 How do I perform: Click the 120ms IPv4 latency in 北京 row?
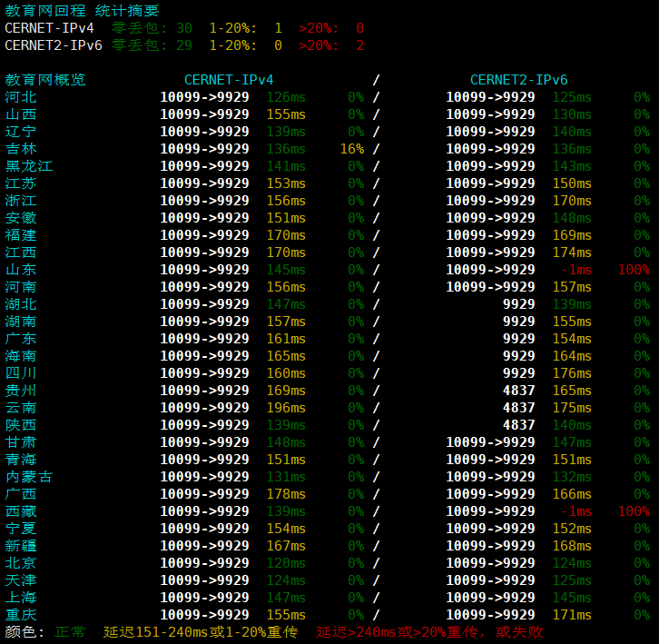(x=286, y=563)
